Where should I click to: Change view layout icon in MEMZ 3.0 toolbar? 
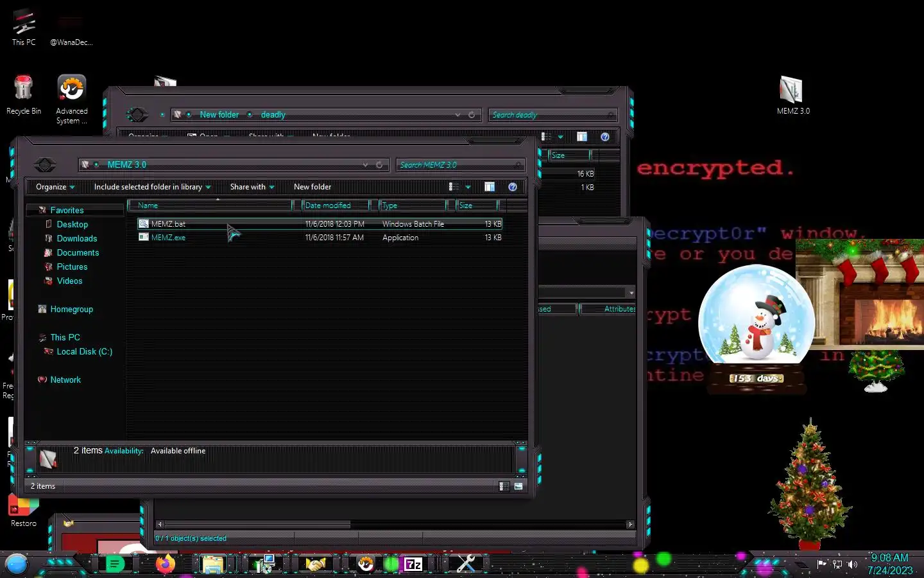(453, 187)
